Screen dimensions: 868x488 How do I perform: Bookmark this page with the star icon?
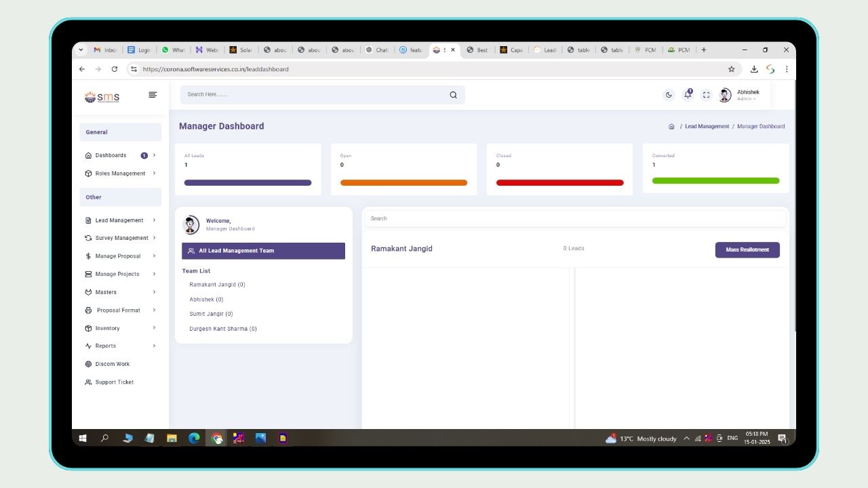(731, 69)
